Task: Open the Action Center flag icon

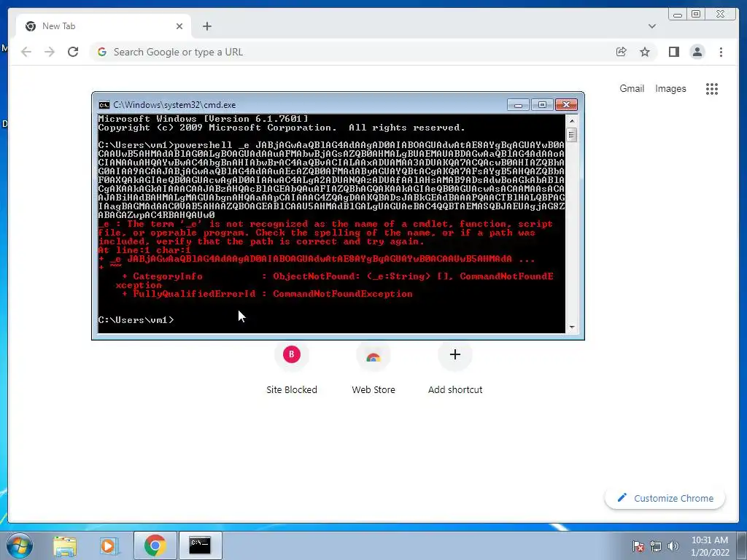Action: tap(638, 545)
